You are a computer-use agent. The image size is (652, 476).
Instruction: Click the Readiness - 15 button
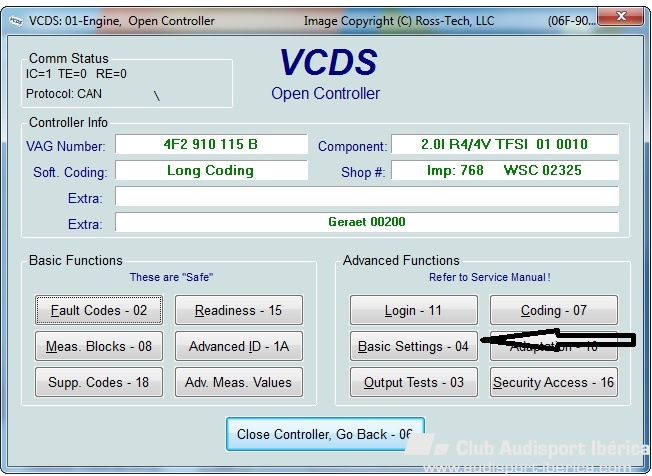click(x=239, y=310)
